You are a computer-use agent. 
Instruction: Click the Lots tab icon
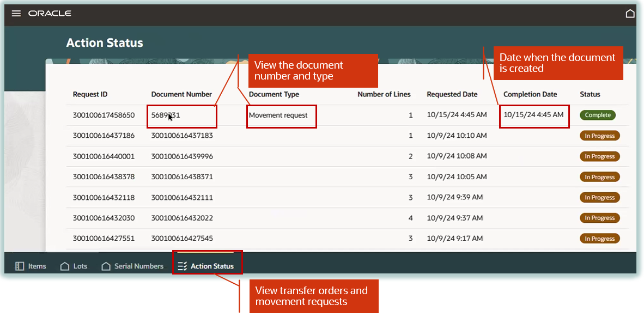coord(64,266)
